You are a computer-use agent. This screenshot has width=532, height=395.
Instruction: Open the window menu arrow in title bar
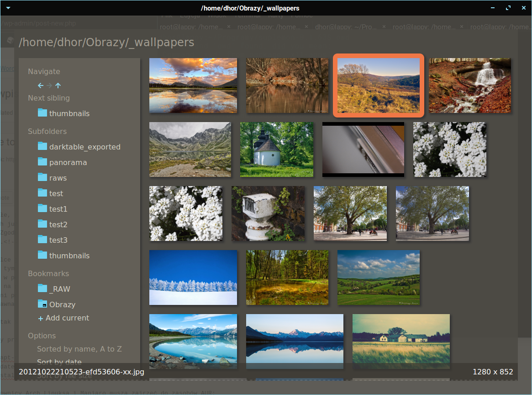pyautogui.click(x=8, y=8)
